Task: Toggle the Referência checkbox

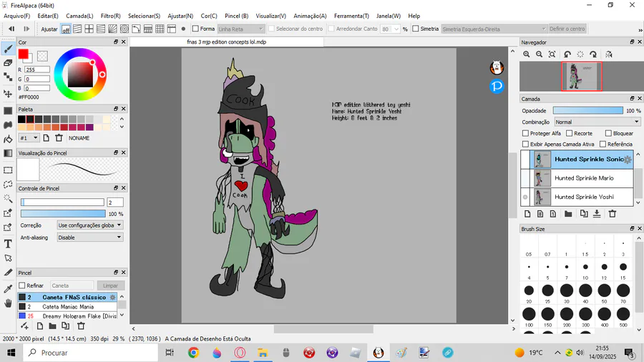Action: click(603, 144)
